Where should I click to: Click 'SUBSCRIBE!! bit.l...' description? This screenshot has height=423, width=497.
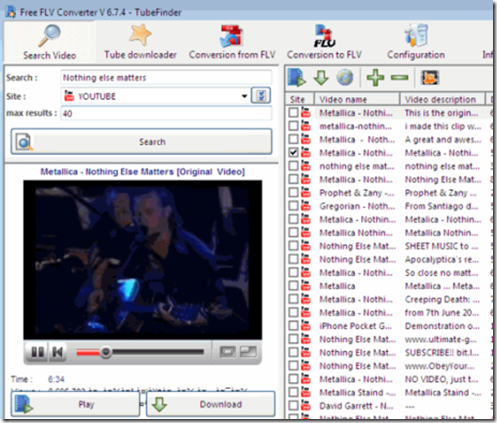[442, 353]
